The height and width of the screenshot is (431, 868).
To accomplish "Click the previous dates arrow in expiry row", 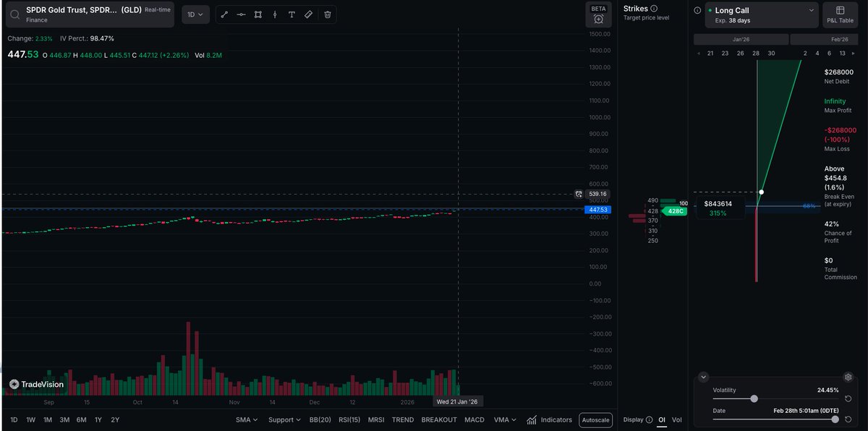I will 698,54.
